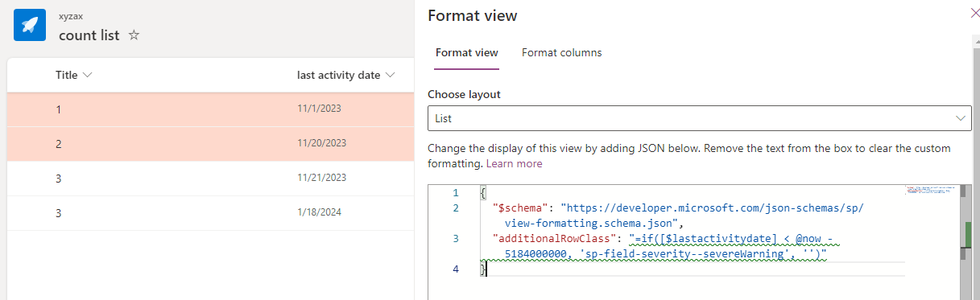980x300 pixels.
Task: Click the last activity date header
Action: [x=338, y=75]
